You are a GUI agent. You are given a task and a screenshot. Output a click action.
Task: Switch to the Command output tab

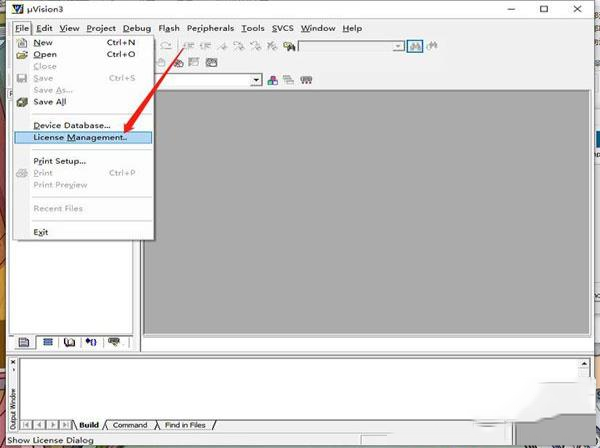130,425
